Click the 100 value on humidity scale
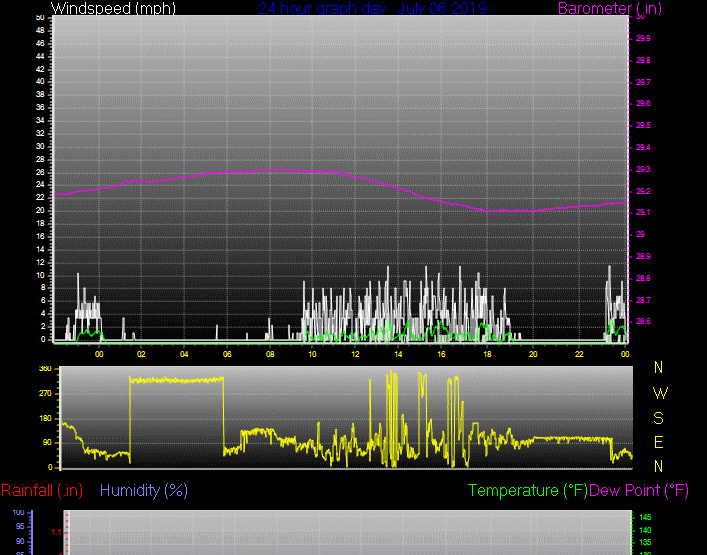Viewport: 707px width, 555px height. [x=18, y=512]
